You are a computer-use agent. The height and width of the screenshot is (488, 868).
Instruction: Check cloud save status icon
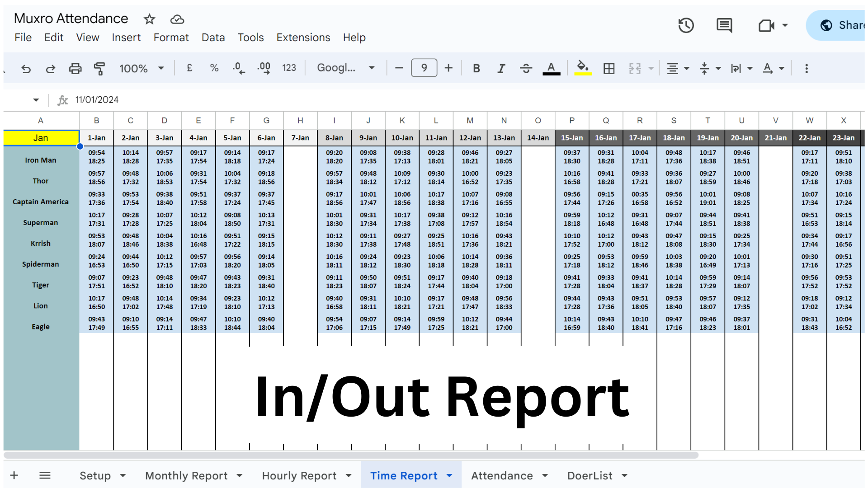(x=177, y=19)
